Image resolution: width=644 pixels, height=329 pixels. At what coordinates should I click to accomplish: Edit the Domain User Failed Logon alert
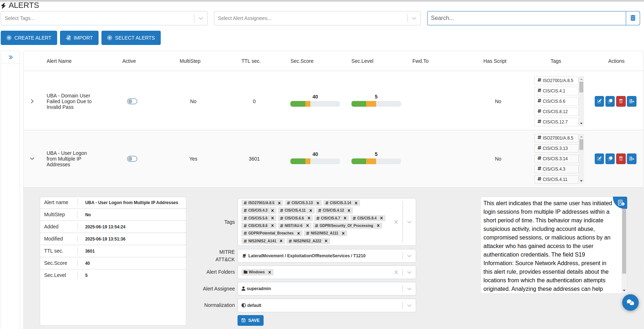tap(599, 101)
